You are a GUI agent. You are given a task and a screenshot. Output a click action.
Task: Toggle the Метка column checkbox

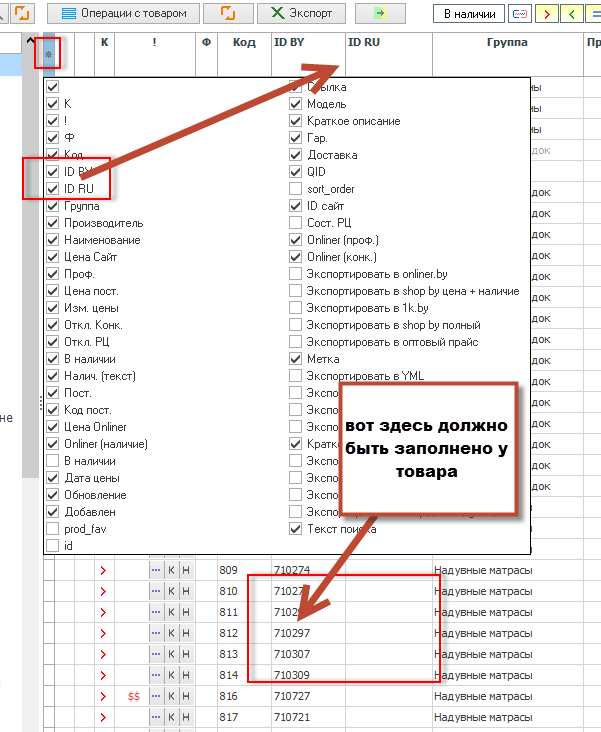tap(296, 359)
